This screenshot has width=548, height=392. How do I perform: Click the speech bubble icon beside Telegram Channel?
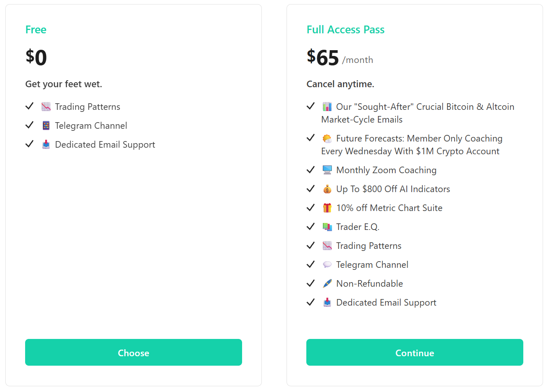pos(327,265)
